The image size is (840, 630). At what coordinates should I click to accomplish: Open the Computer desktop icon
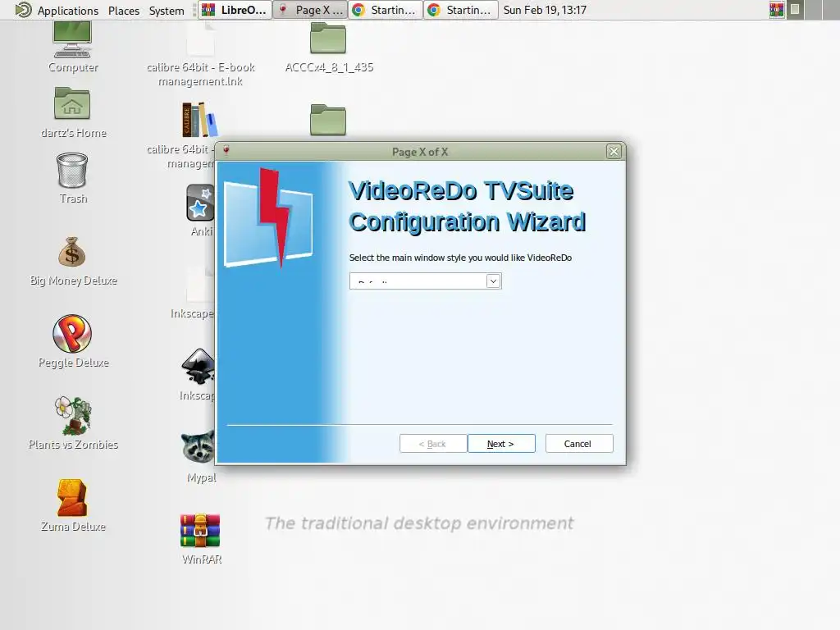tap(73, 39)
